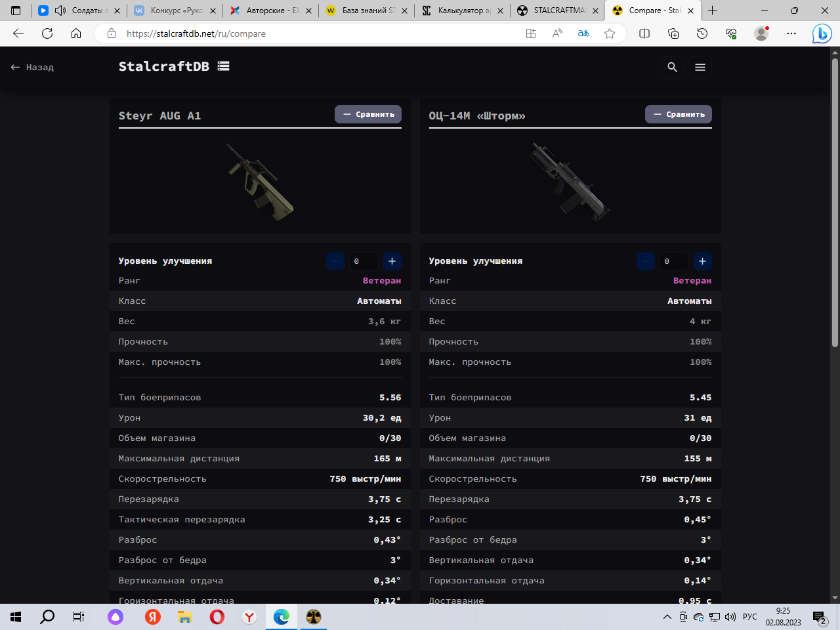Switch to the Авторские tab
Image resolution: width=840 pixels, height=630 pixels.
270,10
